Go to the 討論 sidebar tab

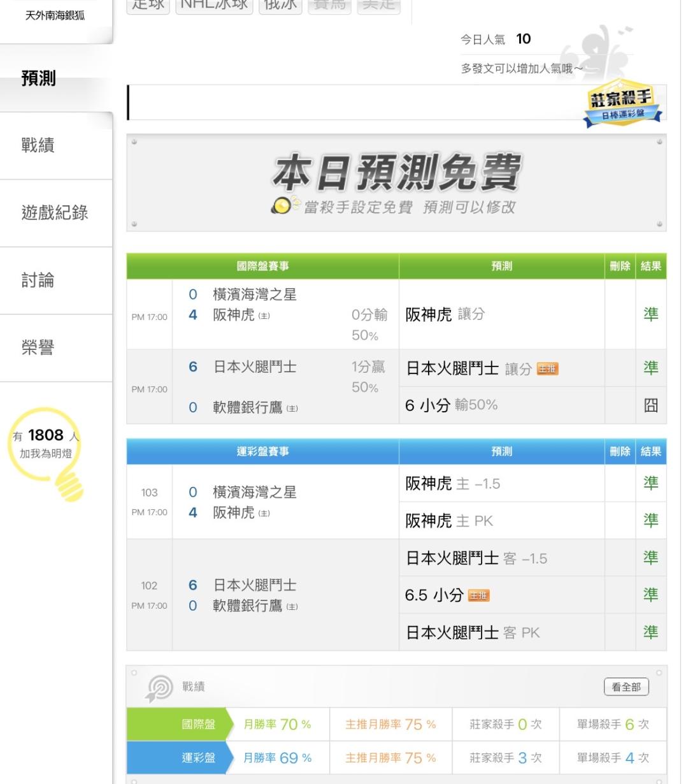[x=38, y=280]
